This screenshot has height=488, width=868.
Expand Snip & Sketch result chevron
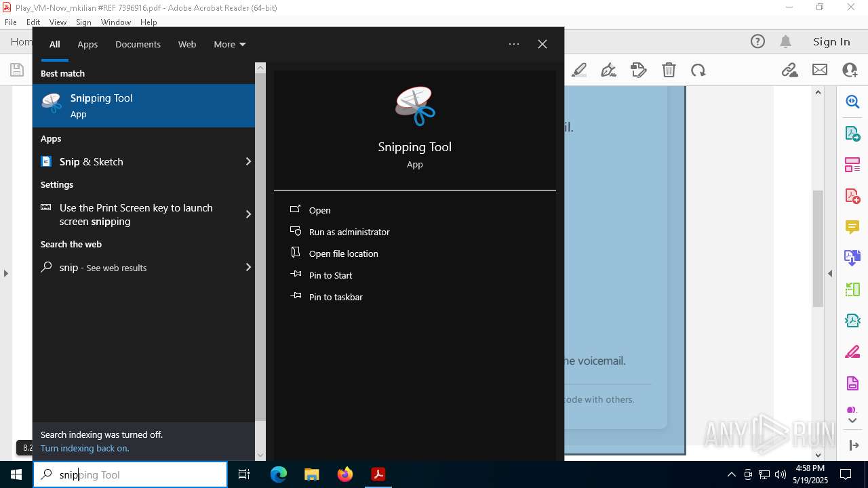pyautogui.click(x=248, y=161)
